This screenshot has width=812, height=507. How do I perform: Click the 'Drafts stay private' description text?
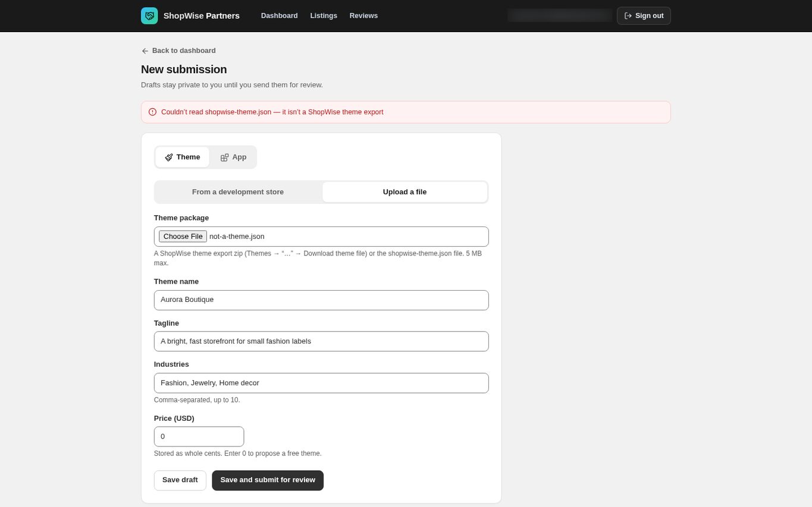click(x=232, y=85)
